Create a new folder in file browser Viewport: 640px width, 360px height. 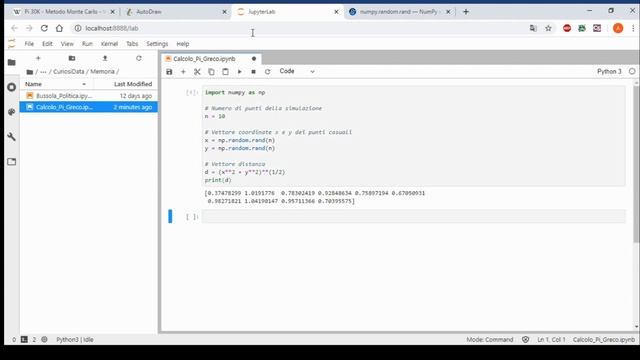[72, 58]
